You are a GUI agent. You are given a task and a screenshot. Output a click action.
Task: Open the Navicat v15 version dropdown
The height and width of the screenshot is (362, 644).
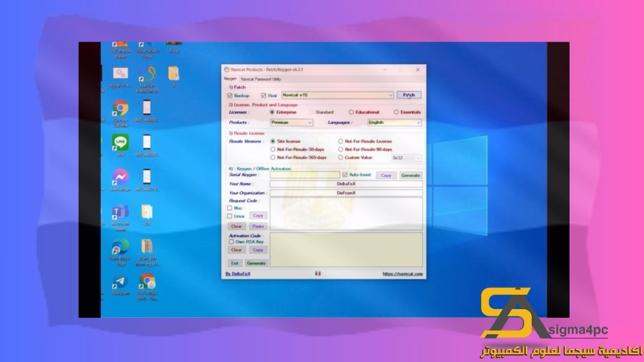[x=337, y=95]
